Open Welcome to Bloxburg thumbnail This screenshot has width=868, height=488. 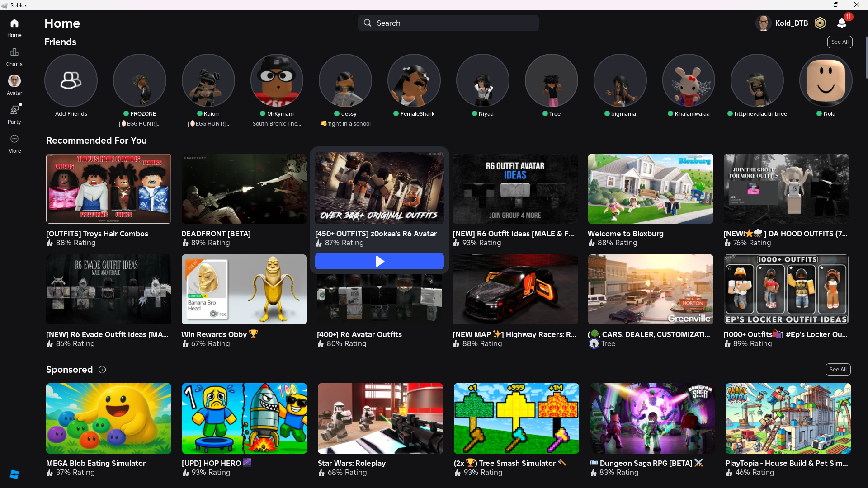[x=651, y=188]
